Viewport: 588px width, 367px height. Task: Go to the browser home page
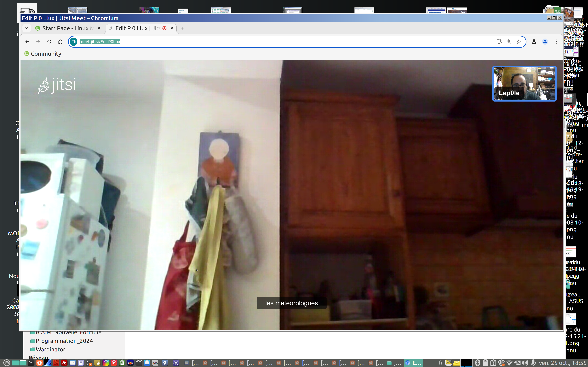pyautogui.click(x=60, y=42)
